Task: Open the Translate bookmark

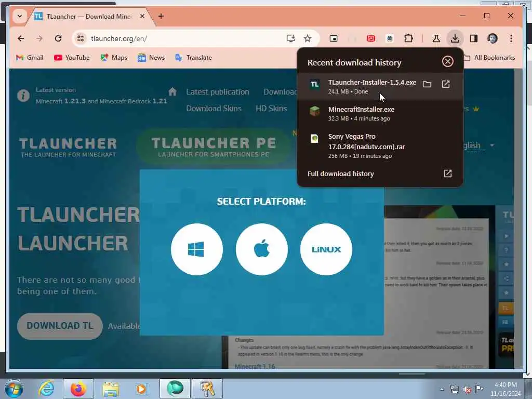Action: (193, 58)
